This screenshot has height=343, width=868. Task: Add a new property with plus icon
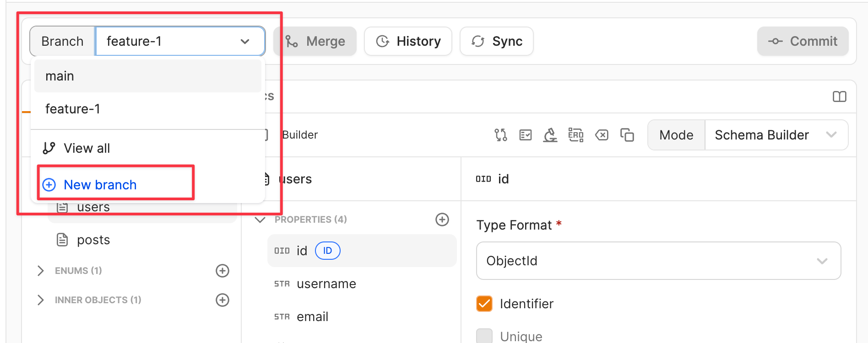[442, 220]
